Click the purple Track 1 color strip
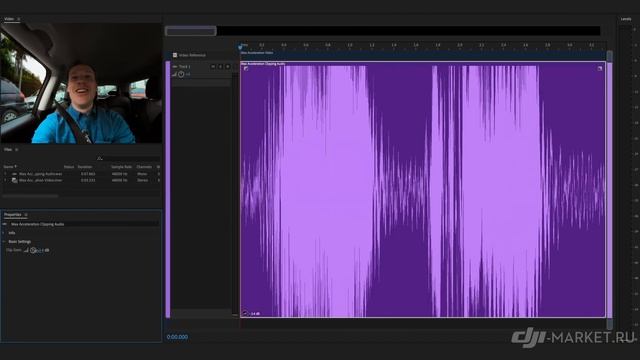Viewport: 640px width, 360px height. tap(168, 189)
